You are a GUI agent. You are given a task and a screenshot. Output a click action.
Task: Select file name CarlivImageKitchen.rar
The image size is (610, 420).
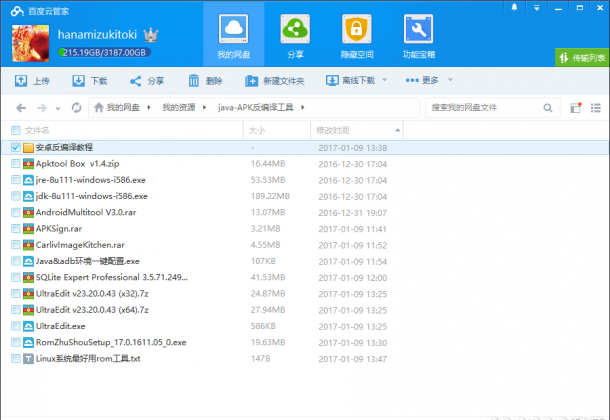coord(80,245)
